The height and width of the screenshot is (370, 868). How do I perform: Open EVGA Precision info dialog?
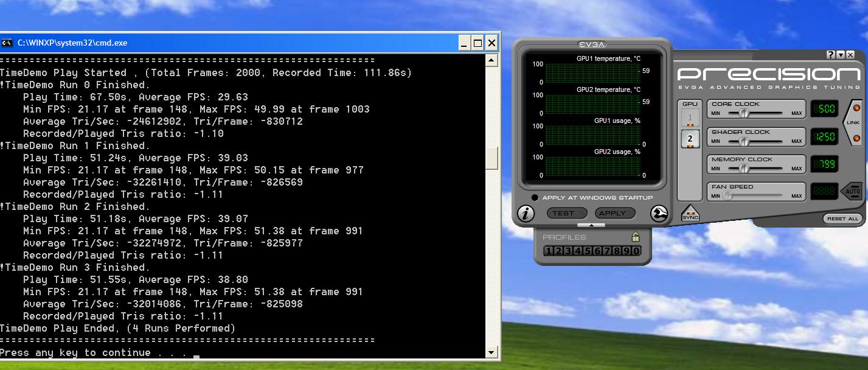tap(526, 214)
